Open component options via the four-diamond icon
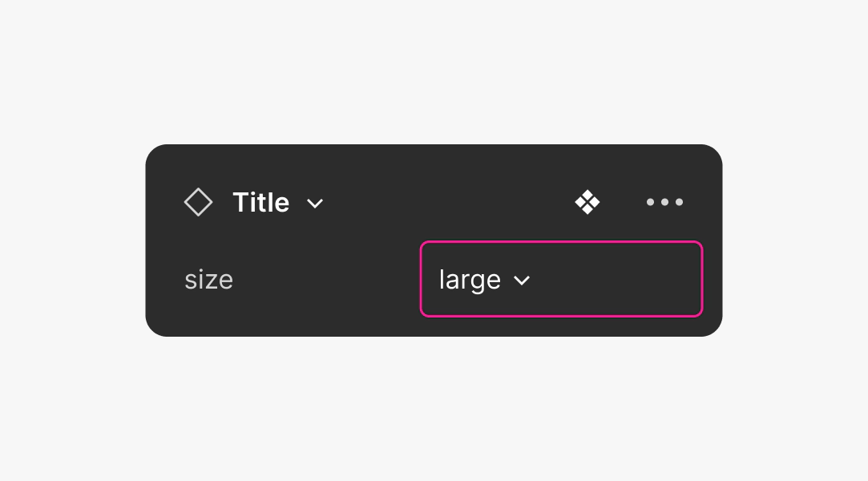Image resolution: width=868 pixels, height=481 pixels. point(587,202)
